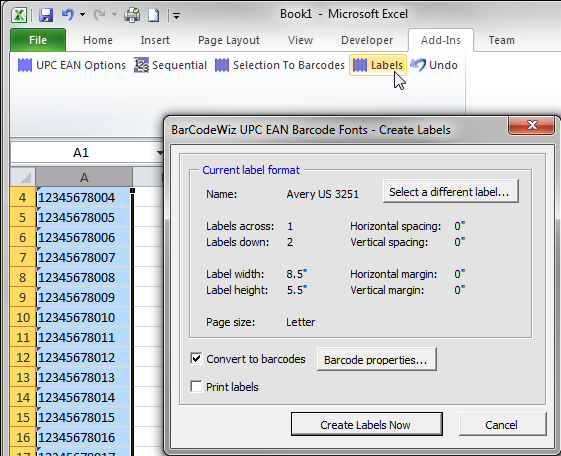Click cell containing 12345678008
The width and height of the screenshot is (561, 456).
pyautogui.click(x=84, y=277)
